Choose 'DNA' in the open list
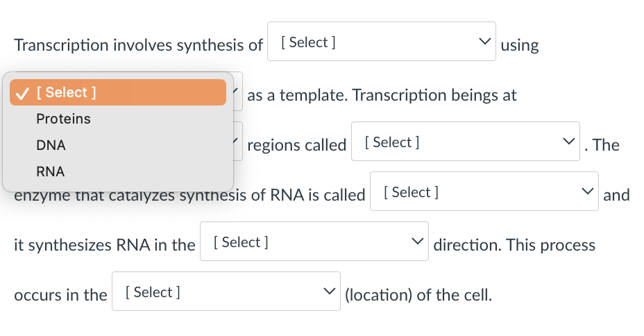Screen dimensions: 644x336 pos(118,145)
